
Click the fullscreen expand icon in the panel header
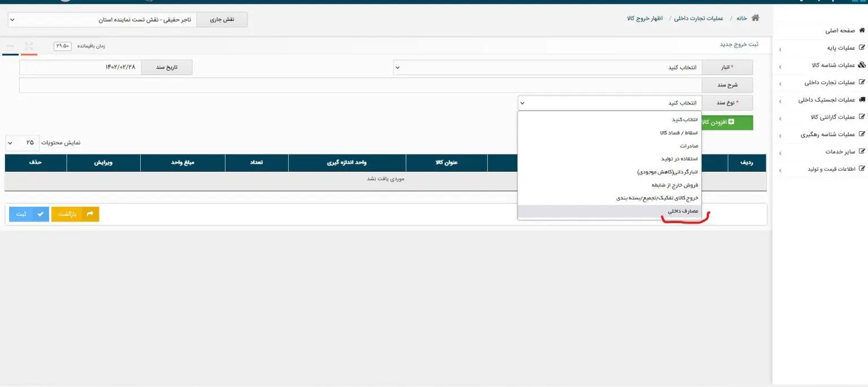tap(29, 46)
